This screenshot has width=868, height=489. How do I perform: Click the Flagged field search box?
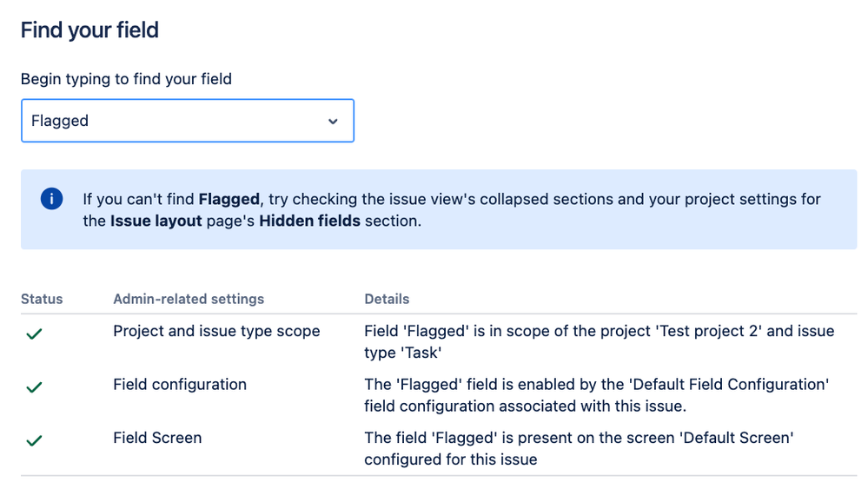click(188, 121)
